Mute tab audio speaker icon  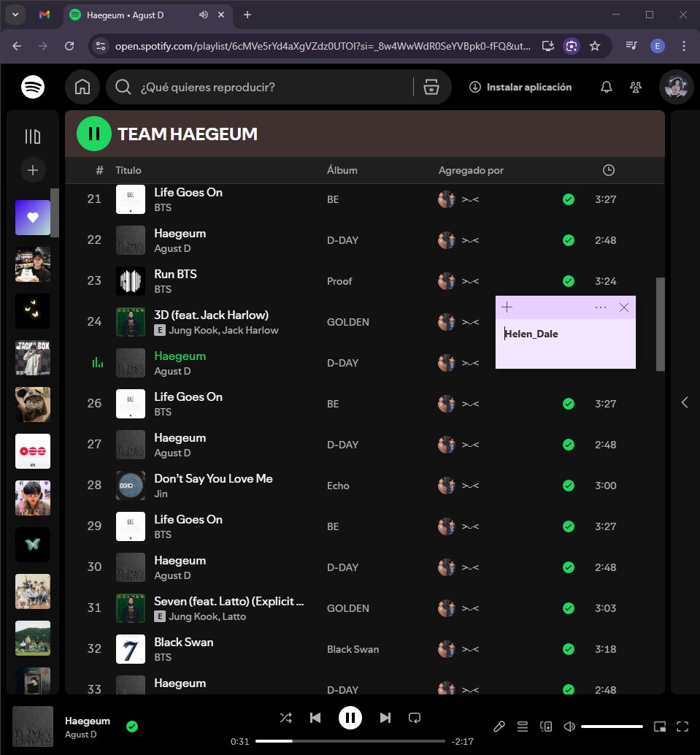(x=204, y=15)
